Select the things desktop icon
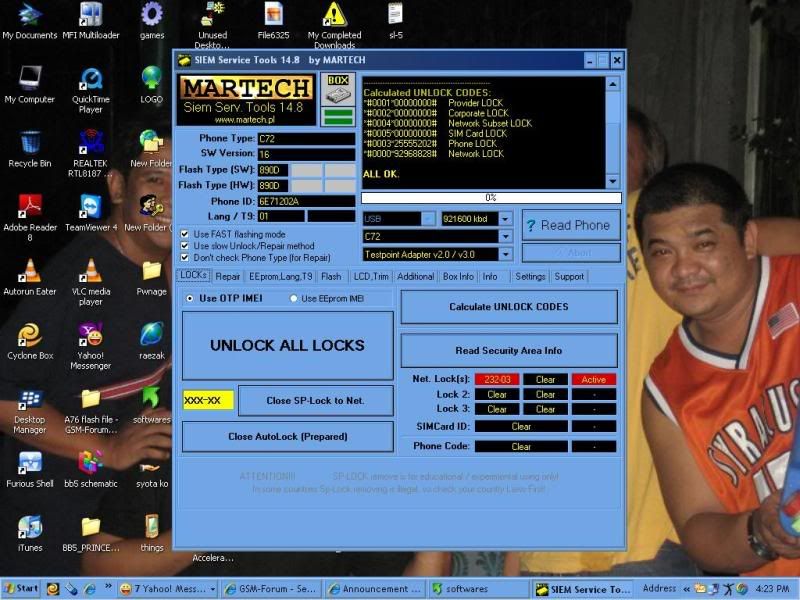The width and height of the screenshot is (800, 600). (x=152, y=534)
